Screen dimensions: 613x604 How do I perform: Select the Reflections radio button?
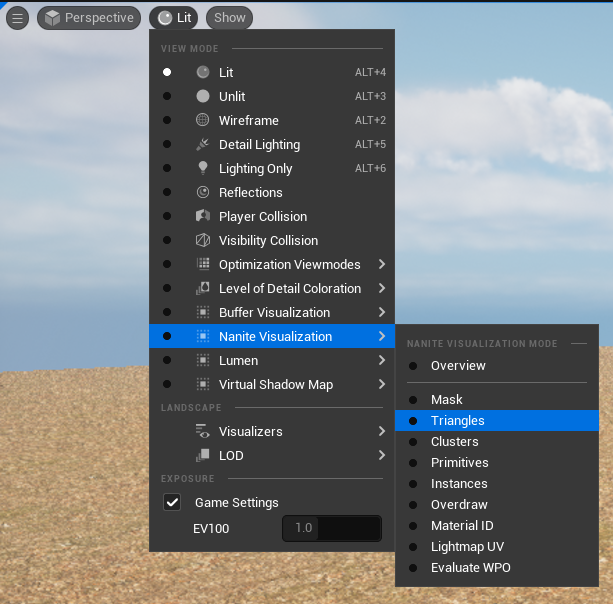(x=167, y=192)
